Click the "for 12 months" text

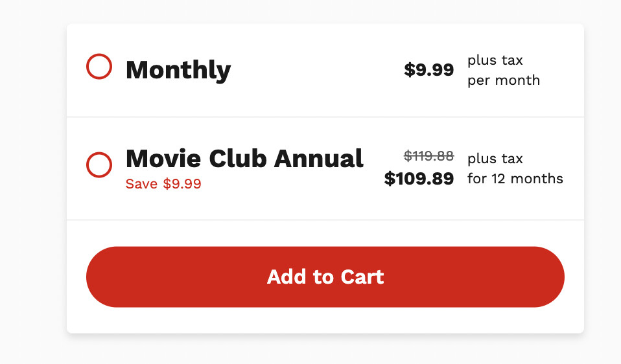pyautogui.click(x=515, y=179)
